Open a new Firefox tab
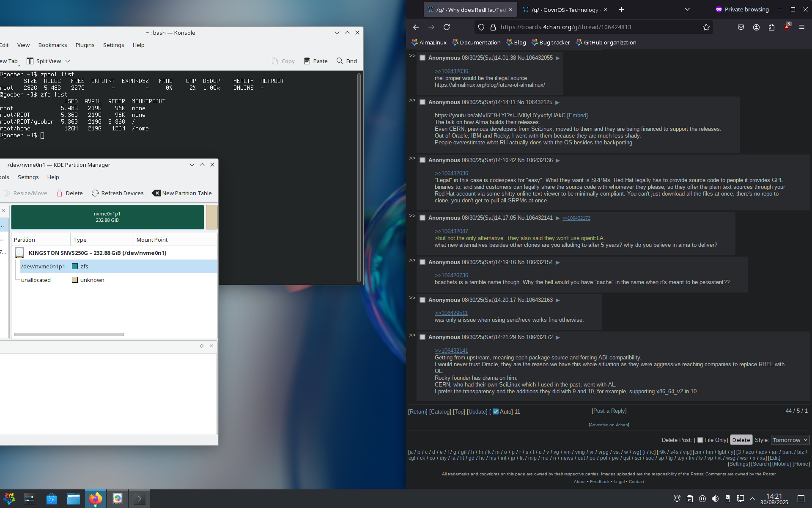This screenshot has height=508, width=812. pyautogui.click(x=621, y=9)
